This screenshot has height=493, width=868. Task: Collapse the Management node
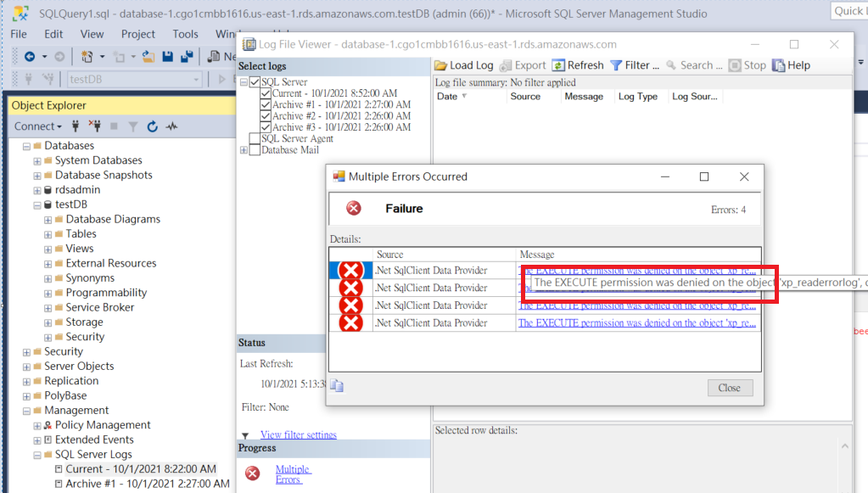[26, 411]
